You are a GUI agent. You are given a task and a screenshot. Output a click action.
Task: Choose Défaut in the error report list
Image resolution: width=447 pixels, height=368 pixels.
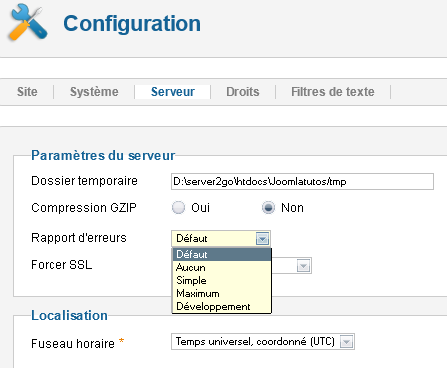222,254
